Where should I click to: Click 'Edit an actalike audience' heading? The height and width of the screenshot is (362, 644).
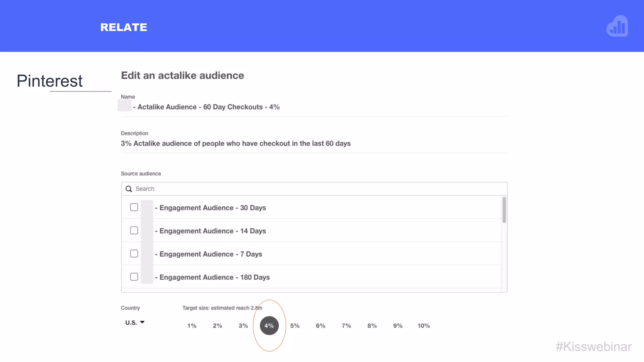[183, 75]
